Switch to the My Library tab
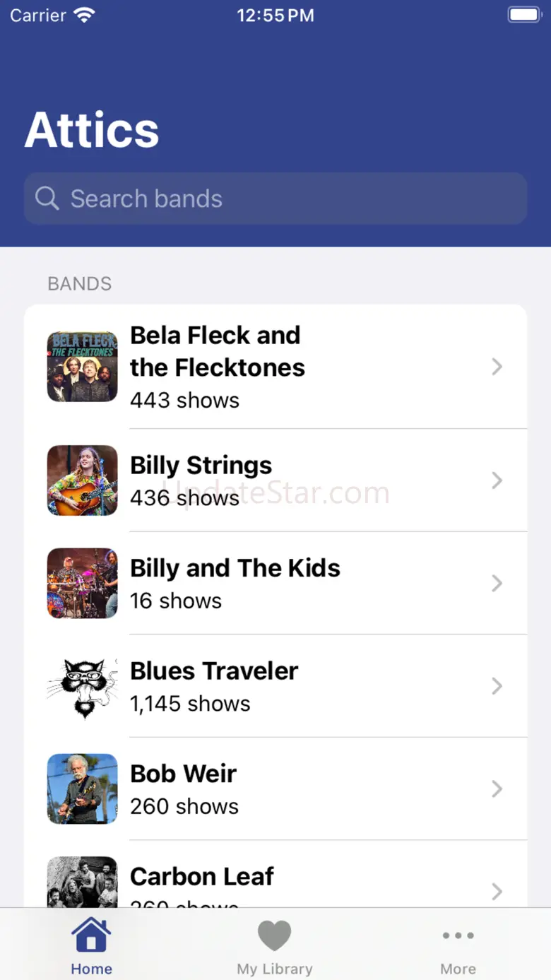Viewport: 551px width, 980px height. click(274, 945)
